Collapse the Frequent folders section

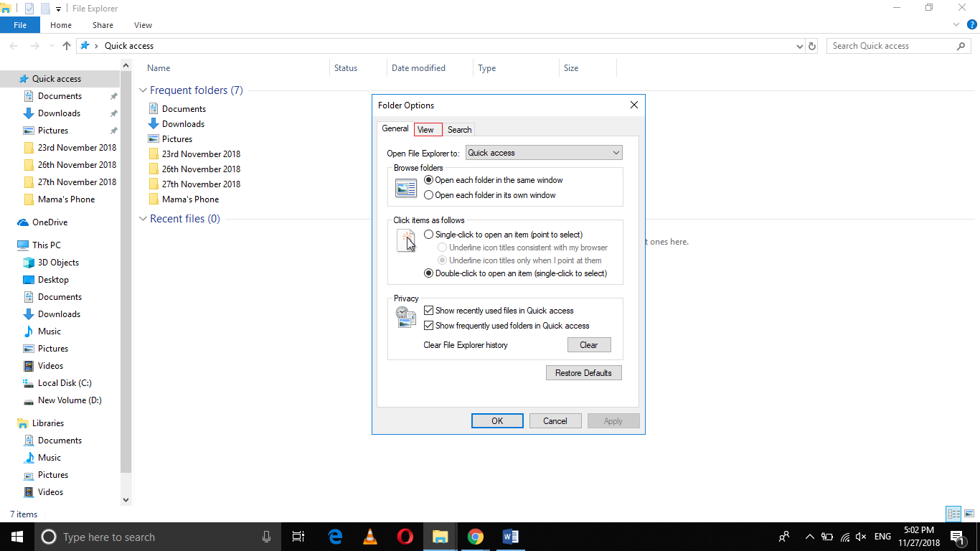pos(142,90)
